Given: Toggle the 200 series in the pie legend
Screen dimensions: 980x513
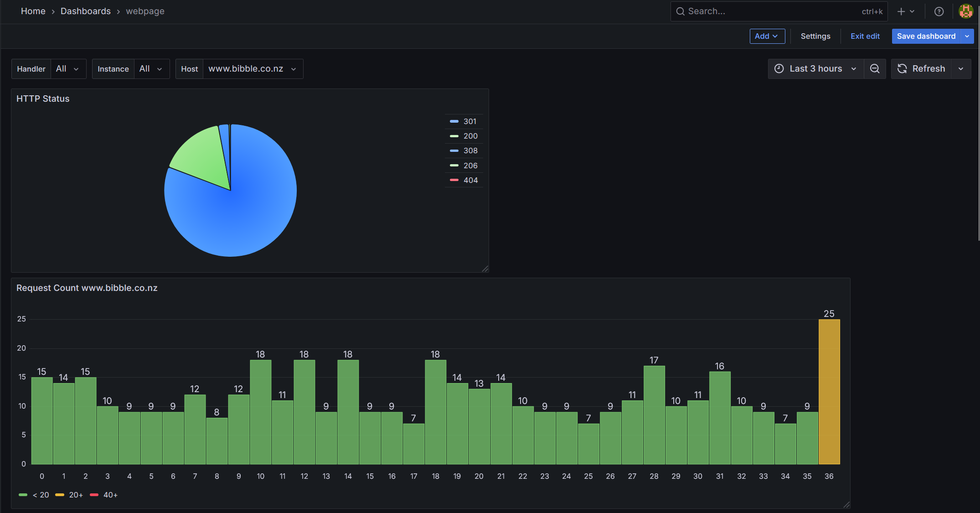Looking at the screenshot, I should pos(470,135).
